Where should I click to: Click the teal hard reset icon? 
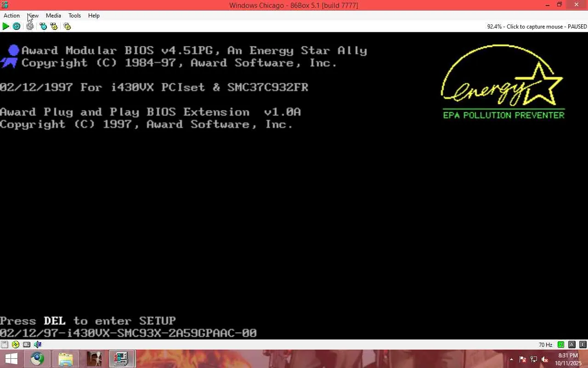[17, 26]
